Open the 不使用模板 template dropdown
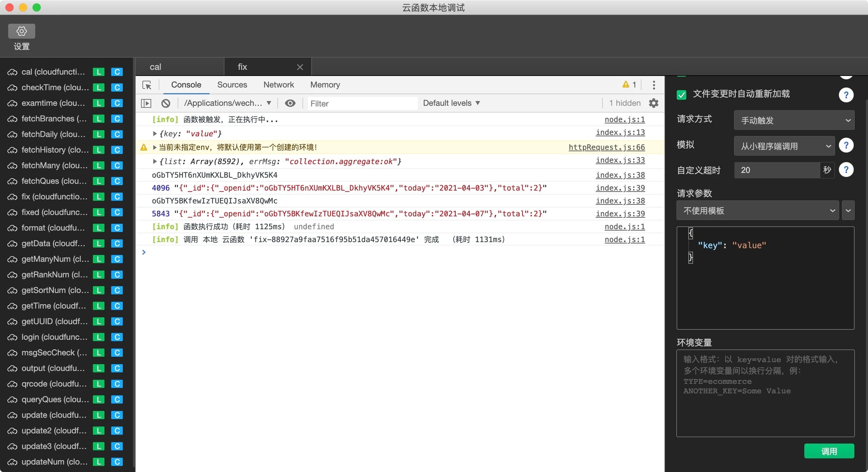 coord(757,211)
